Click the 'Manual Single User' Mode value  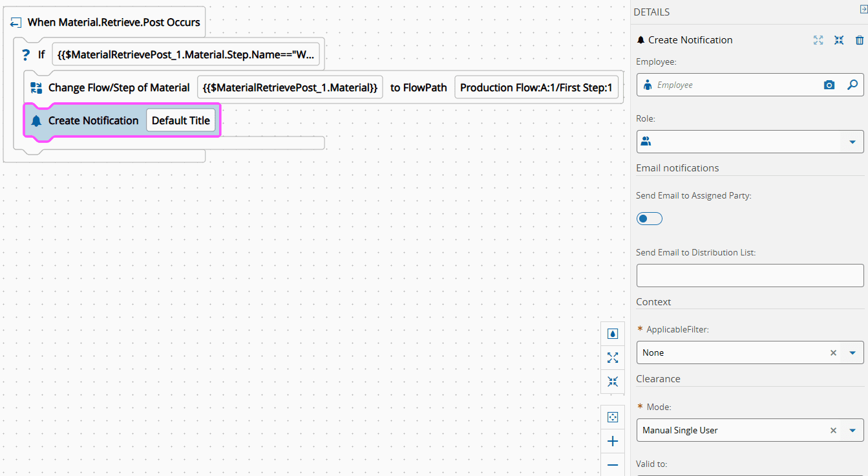point(680,431)
